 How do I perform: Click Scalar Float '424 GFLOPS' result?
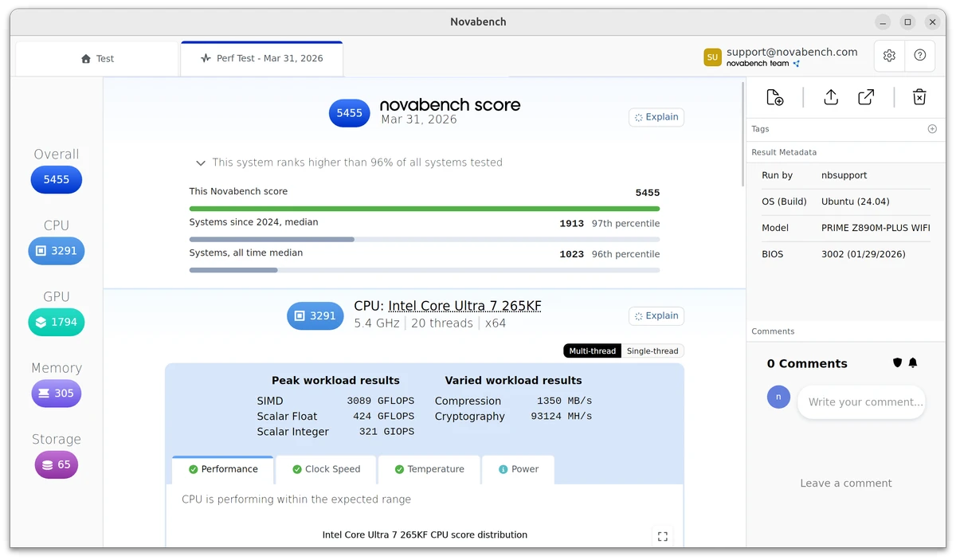pyautogui.click(x=384, y=417)
